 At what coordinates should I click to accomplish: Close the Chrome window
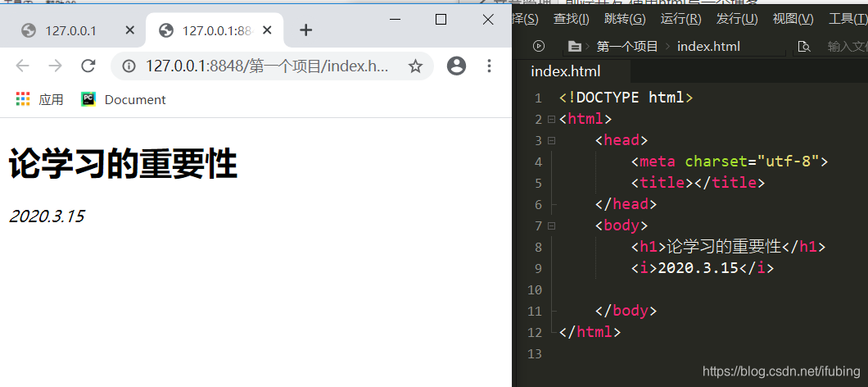488,20
